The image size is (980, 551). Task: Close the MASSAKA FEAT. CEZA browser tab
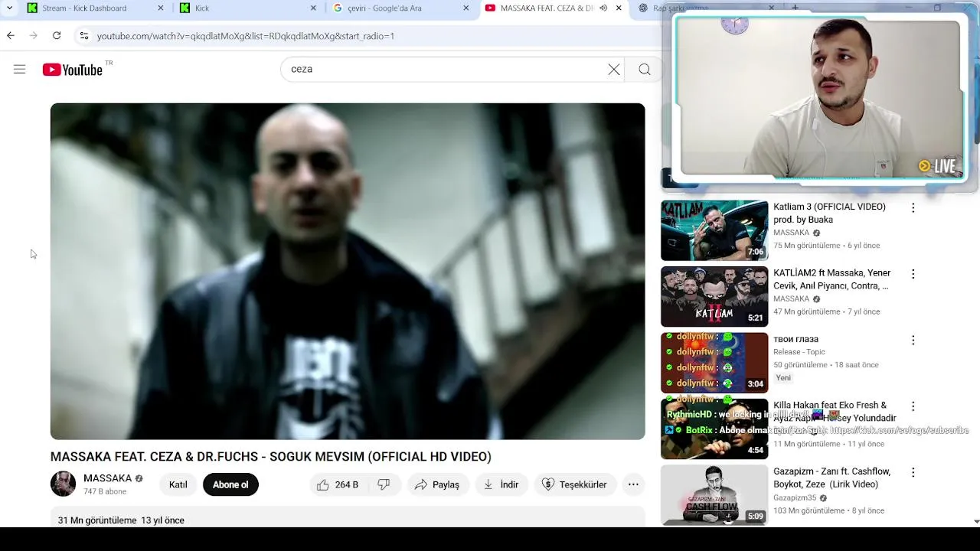(x=619, y=8)
